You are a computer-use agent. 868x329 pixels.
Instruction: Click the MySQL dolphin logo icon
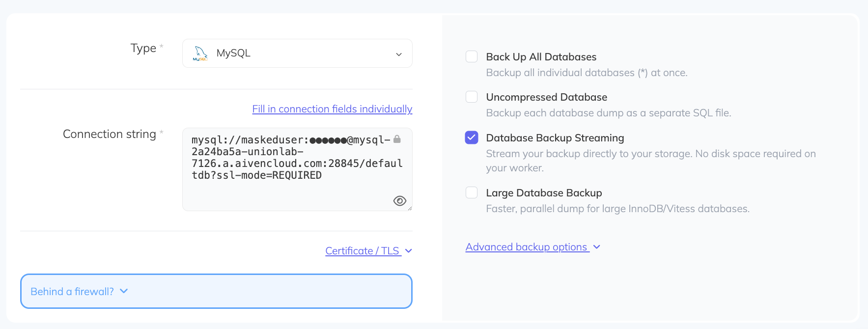click(x=200, y=54)
